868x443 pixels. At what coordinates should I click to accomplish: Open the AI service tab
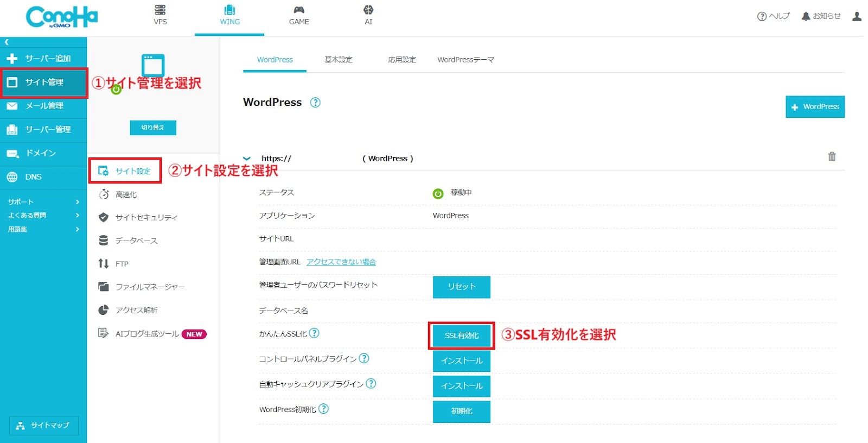[x=368, y=15]
